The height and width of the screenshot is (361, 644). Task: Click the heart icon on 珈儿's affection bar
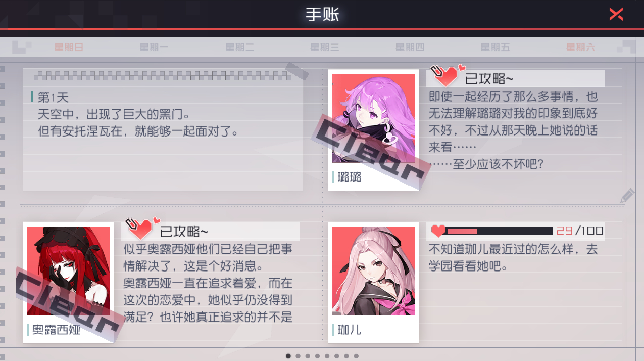(438, 231)
